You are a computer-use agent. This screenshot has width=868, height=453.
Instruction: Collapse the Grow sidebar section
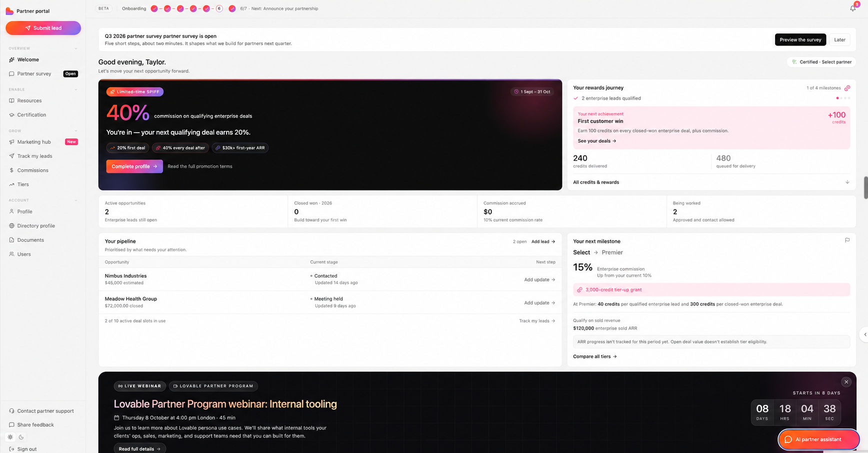click(76, 131)
